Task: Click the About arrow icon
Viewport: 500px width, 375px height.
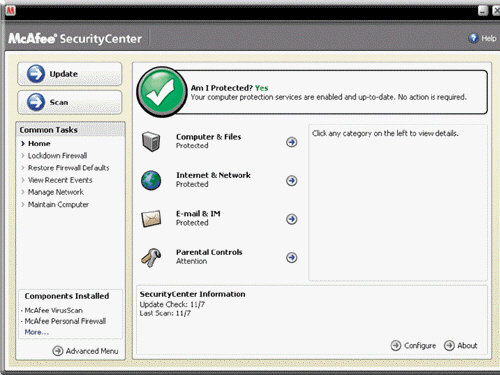Action: pos(449,346)
